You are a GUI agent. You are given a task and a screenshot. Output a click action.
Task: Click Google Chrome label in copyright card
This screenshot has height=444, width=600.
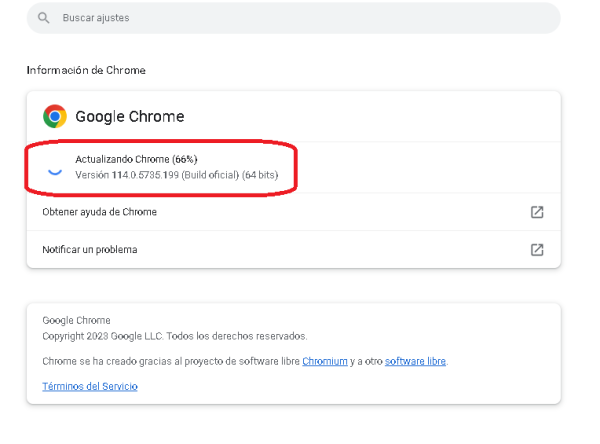77,320
